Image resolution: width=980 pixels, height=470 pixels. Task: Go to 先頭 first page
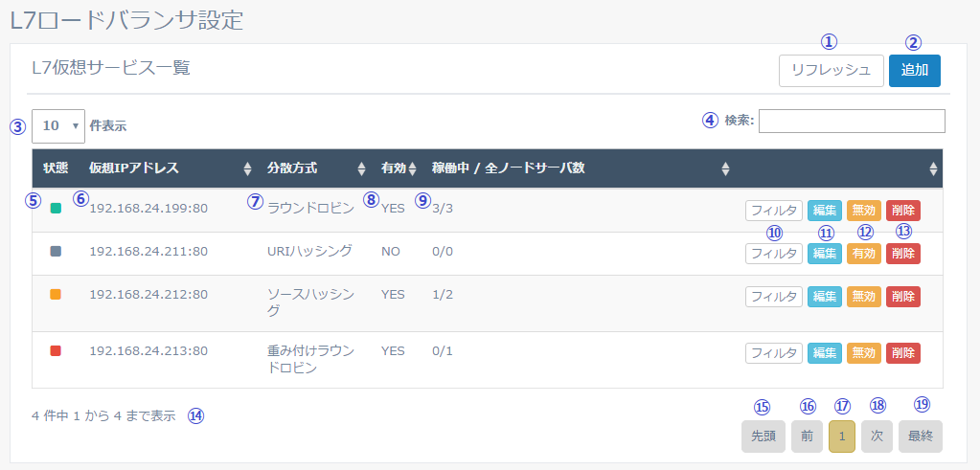point(763,436)
